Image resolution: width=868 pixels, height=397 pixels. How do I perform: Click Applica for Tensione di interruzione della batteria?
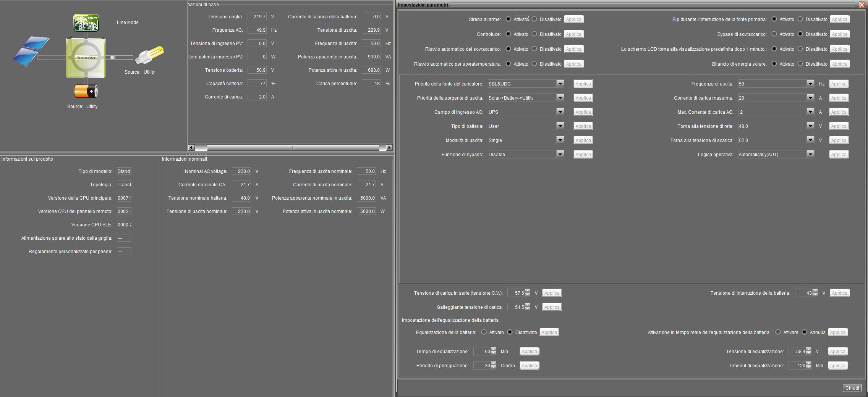[x=839, y=293]
